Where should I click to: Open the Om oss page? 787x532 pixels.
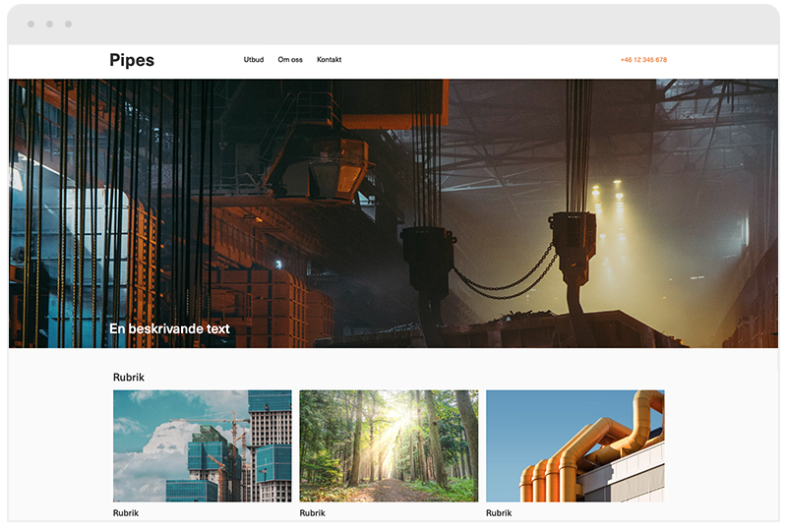[x=290, y=60]
